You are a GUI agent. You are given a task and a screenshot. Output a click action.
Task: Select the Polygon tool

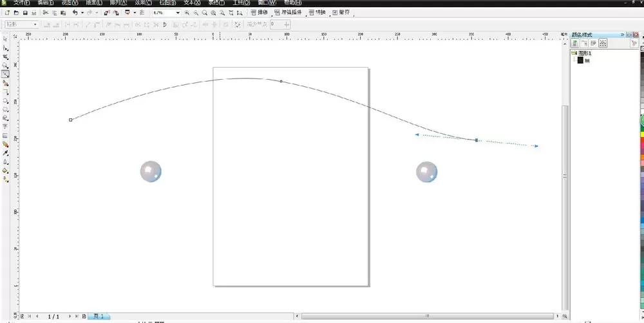pos(5,109)
